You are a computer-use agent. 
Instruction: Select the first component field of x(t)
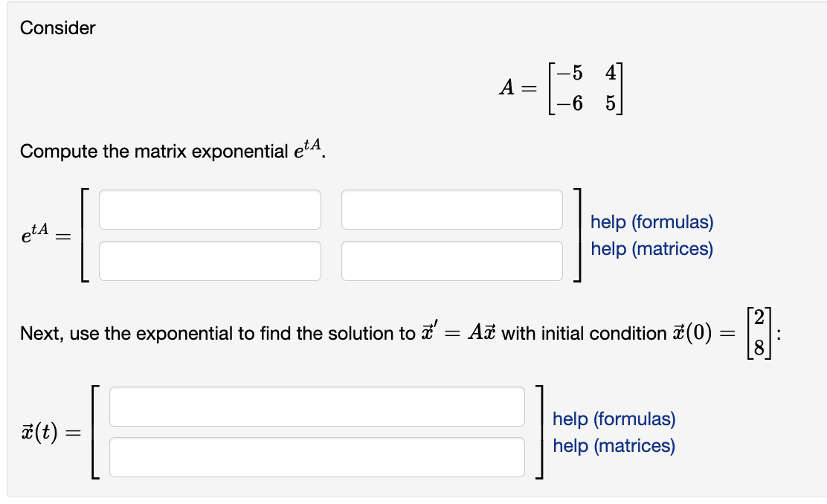317,405
